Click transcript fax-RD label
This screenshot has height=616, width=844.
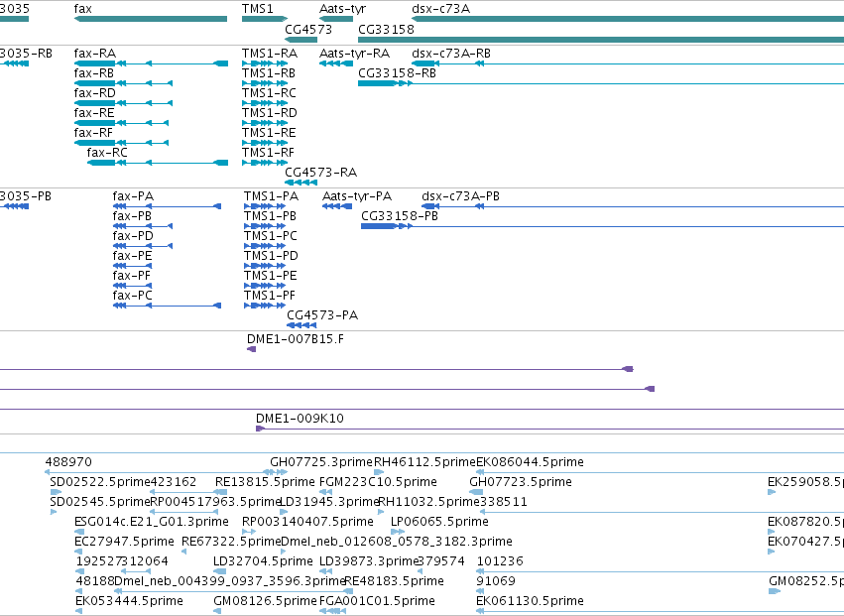click(95, 93)
